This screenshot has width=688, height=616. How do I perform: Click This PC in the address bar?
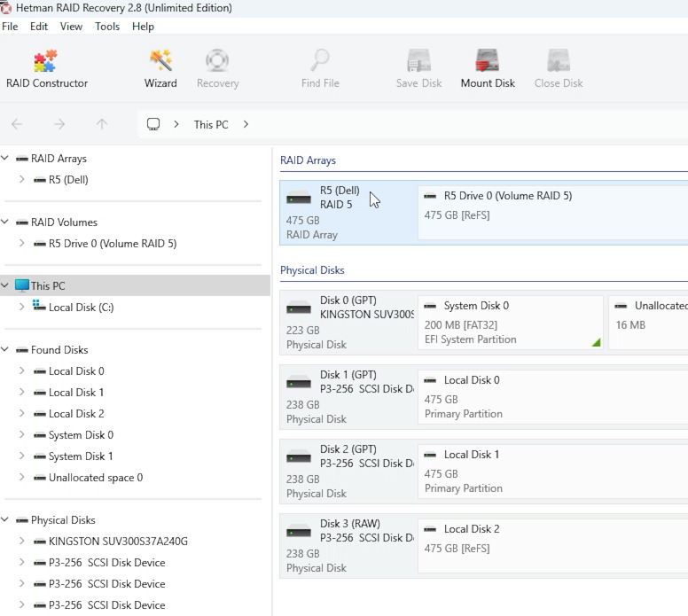pos(211,125)
